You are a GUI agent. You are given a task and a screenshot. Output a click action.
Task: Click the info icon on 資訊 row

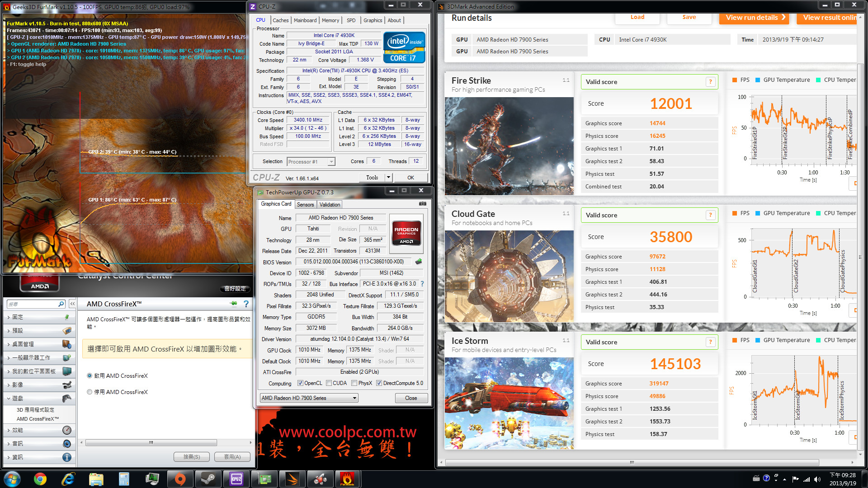[67, 457]
